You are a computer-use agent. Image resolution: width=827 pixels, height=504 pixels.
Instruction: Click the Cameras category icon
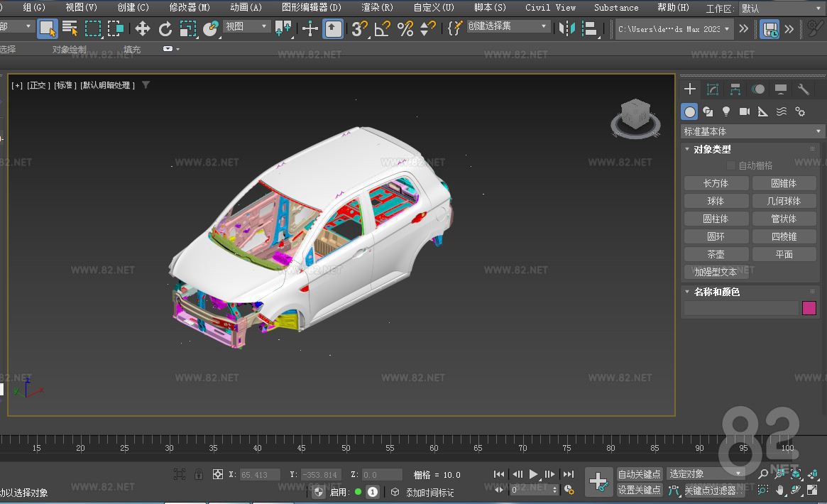744,111
